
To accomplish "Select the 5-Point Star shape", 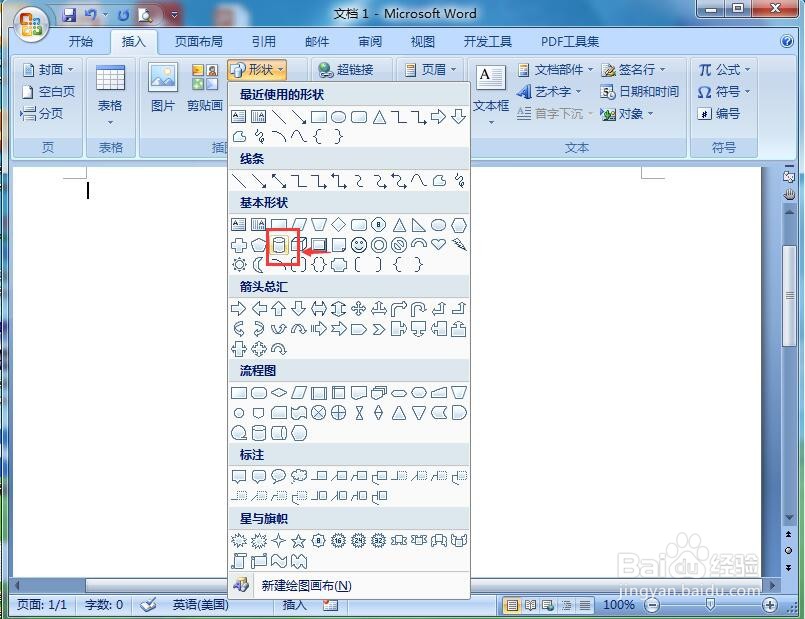I will tap(298, 540).
